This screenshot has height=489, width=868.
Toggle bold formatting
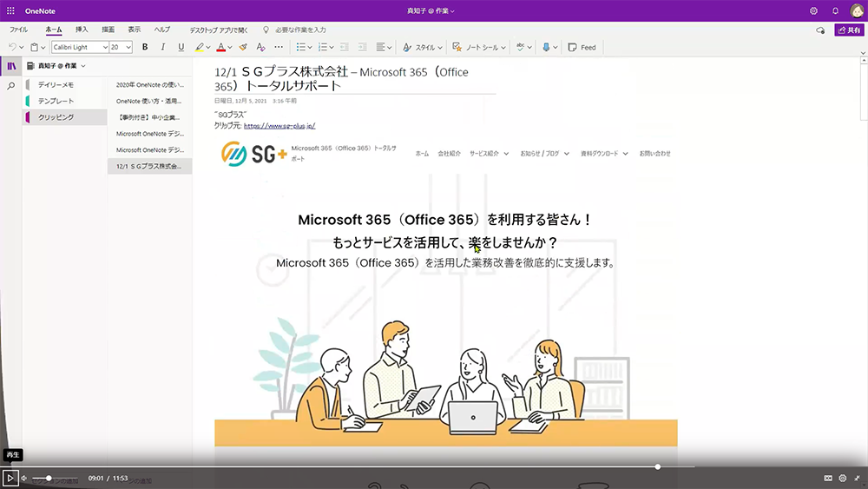pos(145,47)
